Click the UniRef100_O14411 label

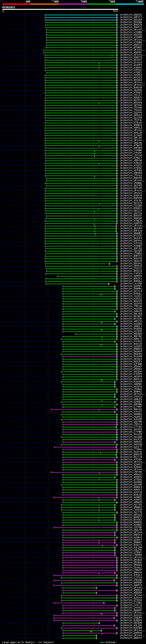131,567
